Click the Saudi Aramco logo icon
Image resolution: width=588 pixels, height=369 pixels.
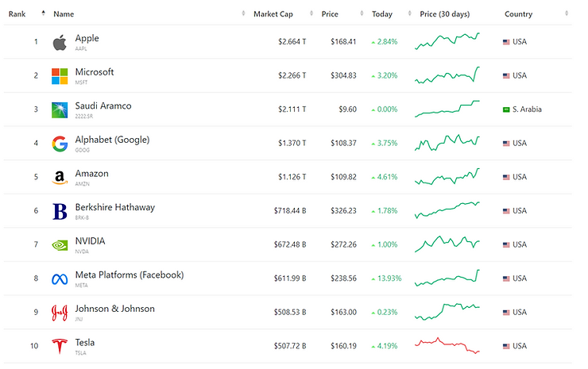[x=60, y=110]
